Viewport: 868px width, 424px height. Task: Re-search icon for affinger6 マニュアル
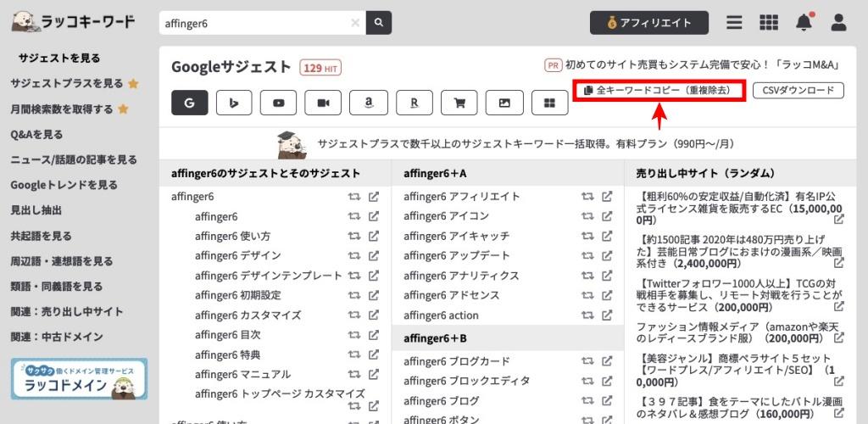[354, 374]
